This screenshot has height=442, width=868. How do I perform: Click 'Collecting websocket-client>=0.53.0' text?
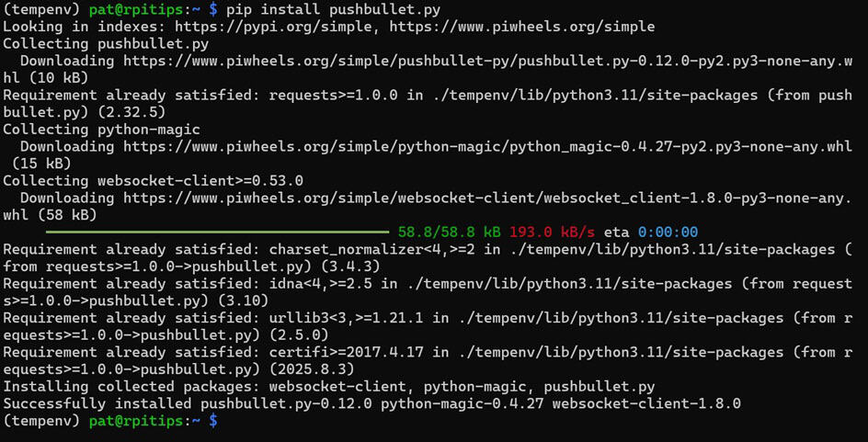coord(153,181)
